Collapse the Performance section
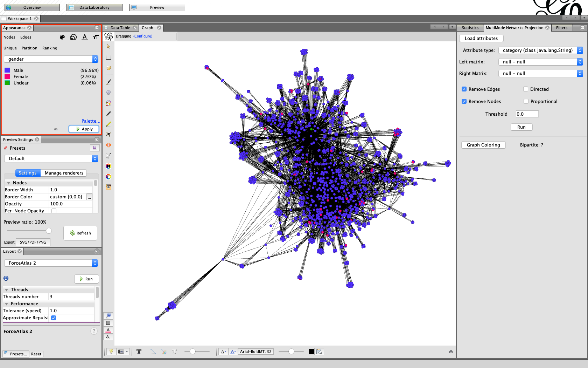 (6, 304)
